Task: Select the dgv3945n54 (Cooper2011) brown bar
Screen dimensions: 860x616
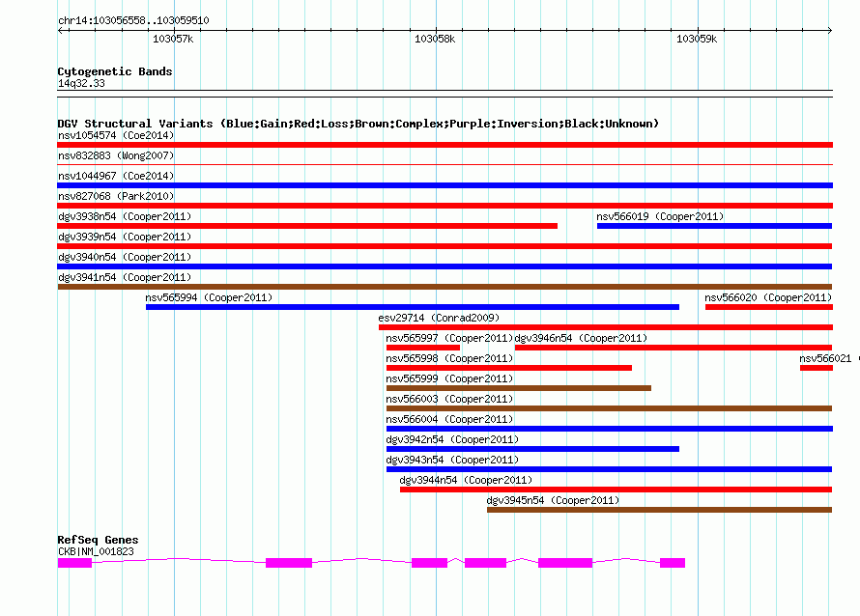Action: [659, 510]
